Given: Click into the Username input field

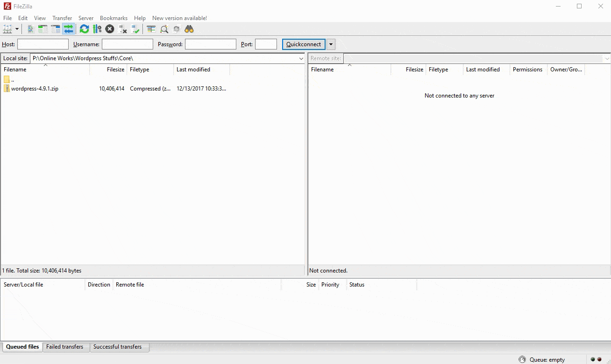Looking at the screenshot, I should coord(128,44).
